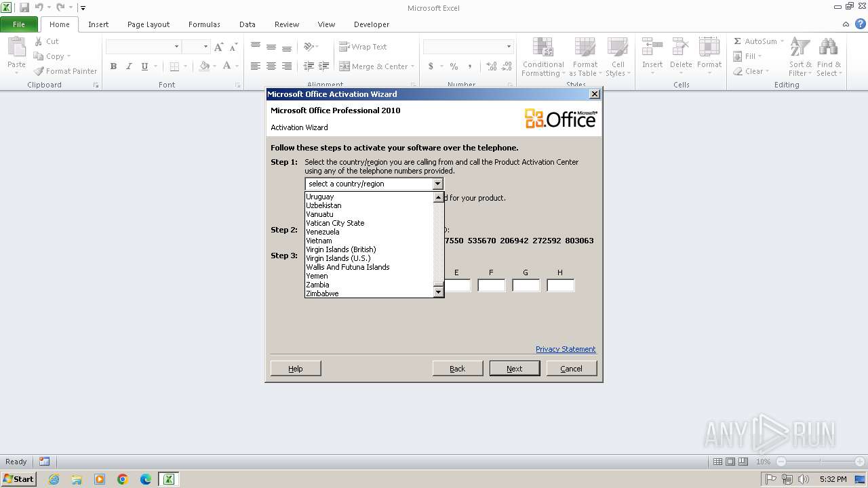Image resolution: width=868 pixels, height=488 pixels.
Task: Click the Back button in wizard
Action: point(458,368)
